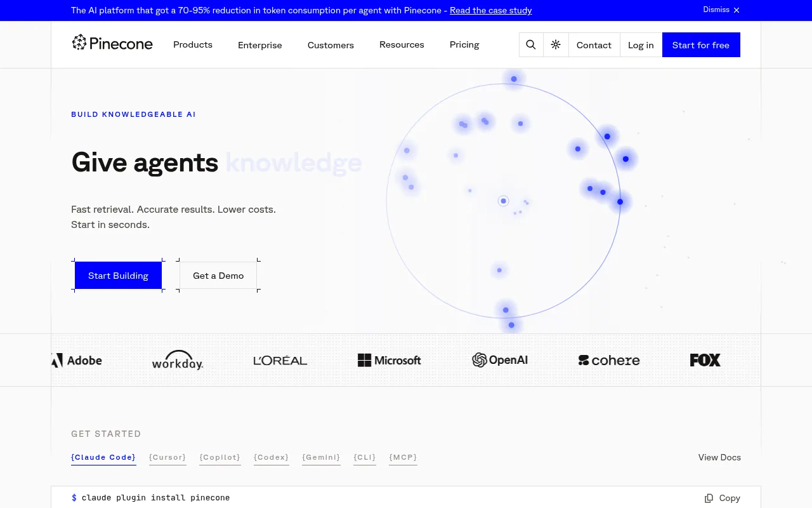Click the FOX logo
The image size is (812, 508).
(705, 360)
